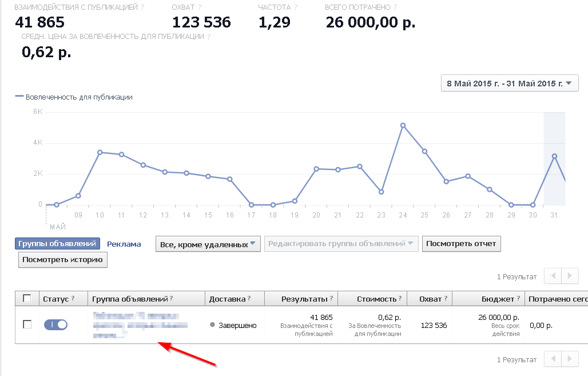Toggle the ad set status switch

55,324
